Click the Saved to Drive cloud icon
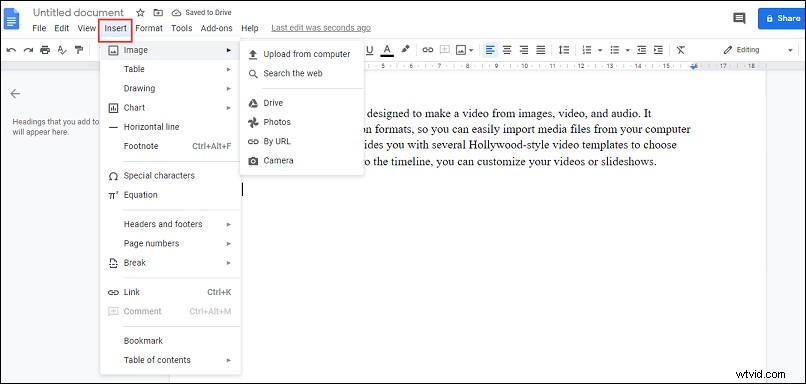 pyautogui.click(x=176, y=12)
